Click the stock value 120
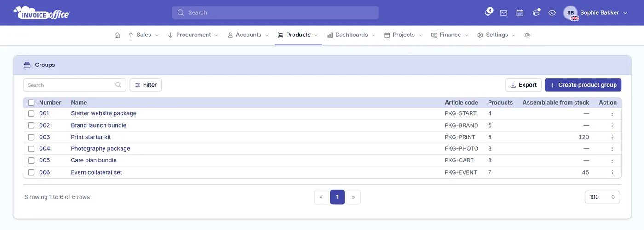The height and width of the screenshot is (230, 644). 584,137
